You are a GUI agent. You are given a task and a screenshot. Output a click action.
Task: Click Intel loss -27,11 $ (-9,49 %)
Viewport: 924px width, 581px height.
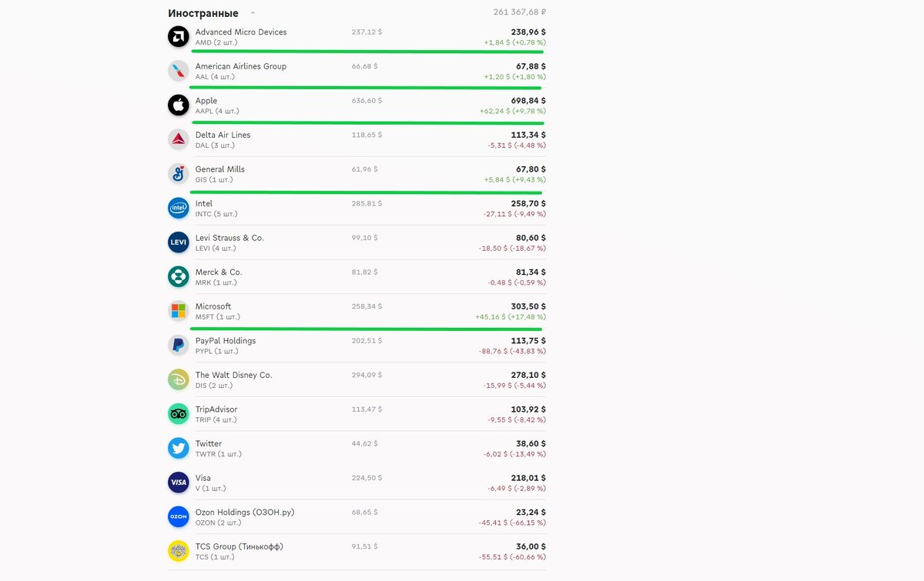pyautogui.click(x=514, y=214)
